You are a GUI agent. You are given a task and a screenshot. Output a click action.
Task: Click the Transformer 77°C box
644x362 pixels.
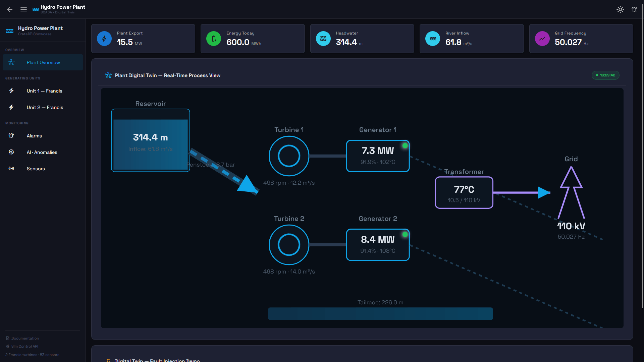[464, 193]
